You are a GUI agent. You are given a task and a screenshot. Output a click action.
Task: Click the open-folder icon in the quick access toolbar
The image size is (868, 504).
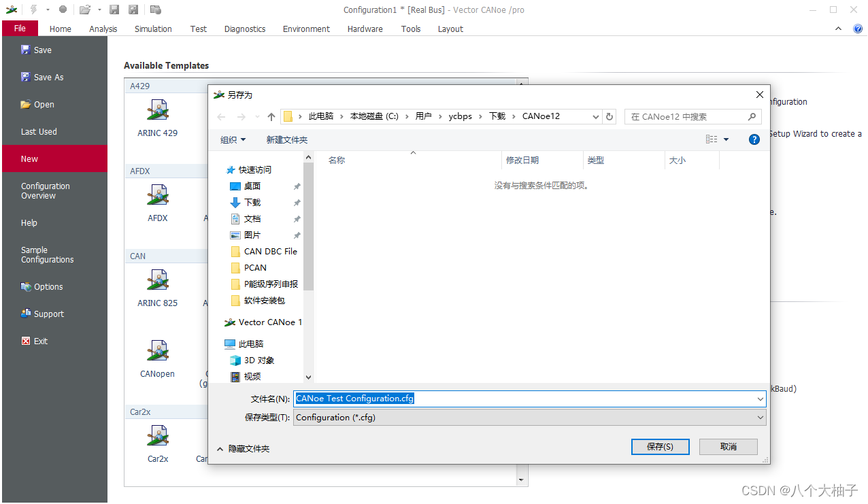[x=85, y=10]
